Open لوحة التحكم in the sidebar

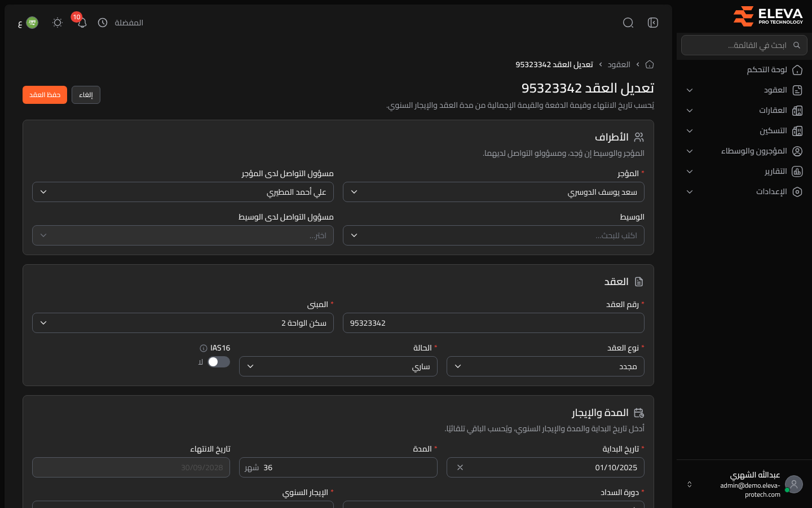(744, 70)
